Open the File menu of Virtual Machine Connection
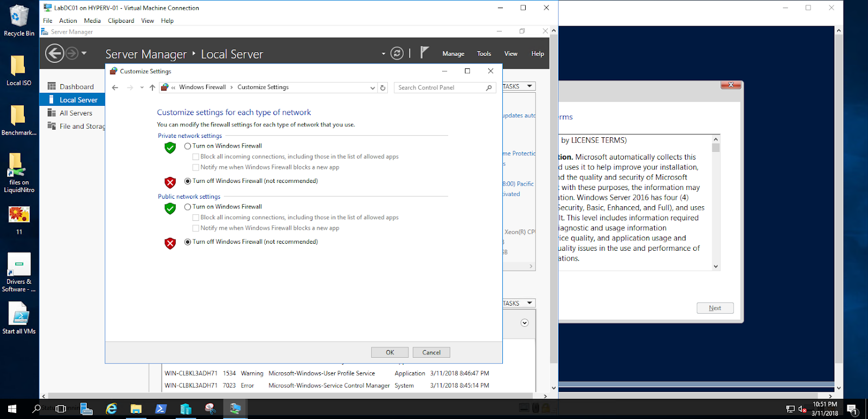The width and height of the screenshot is (868, 419). (48, 21)
